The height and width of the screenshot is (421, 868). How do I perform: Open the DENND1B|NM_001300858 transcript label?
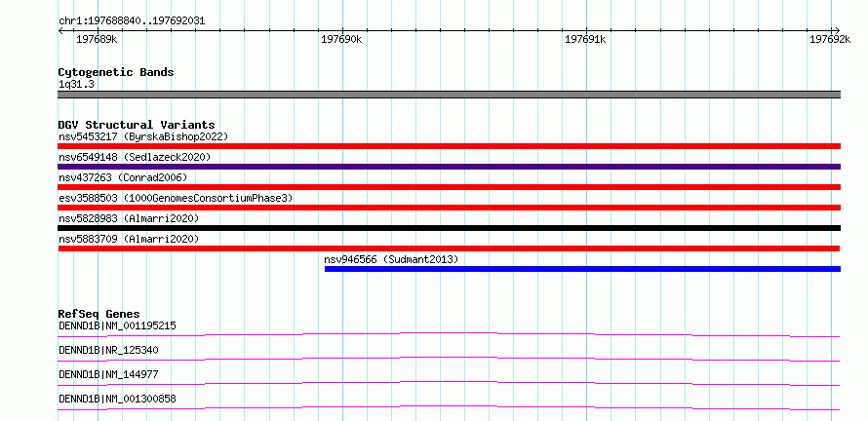click(x=117, y=399)
